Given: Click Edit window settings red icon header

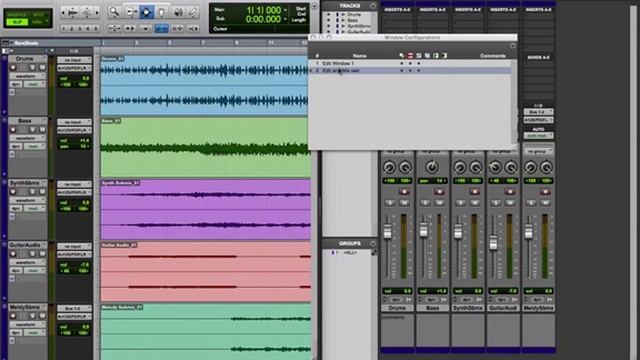Looking at the screenshot, I should pyautogui.click(x=410, y=56).
